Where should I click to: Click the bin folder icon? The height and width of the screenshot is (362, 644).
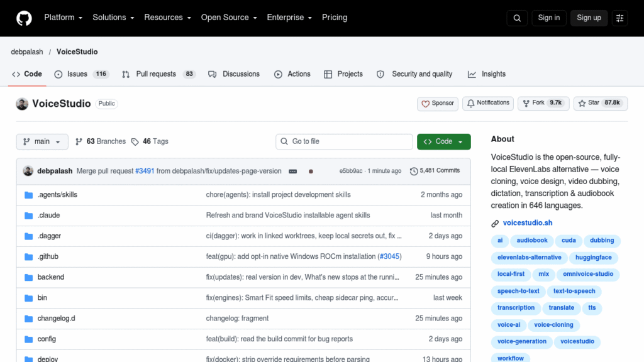(x=28, y=298)
